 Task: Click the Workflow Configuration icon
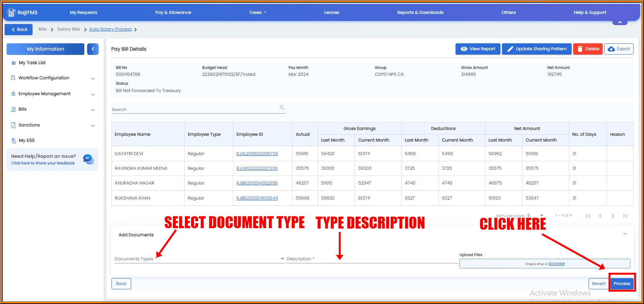(14, 78)
